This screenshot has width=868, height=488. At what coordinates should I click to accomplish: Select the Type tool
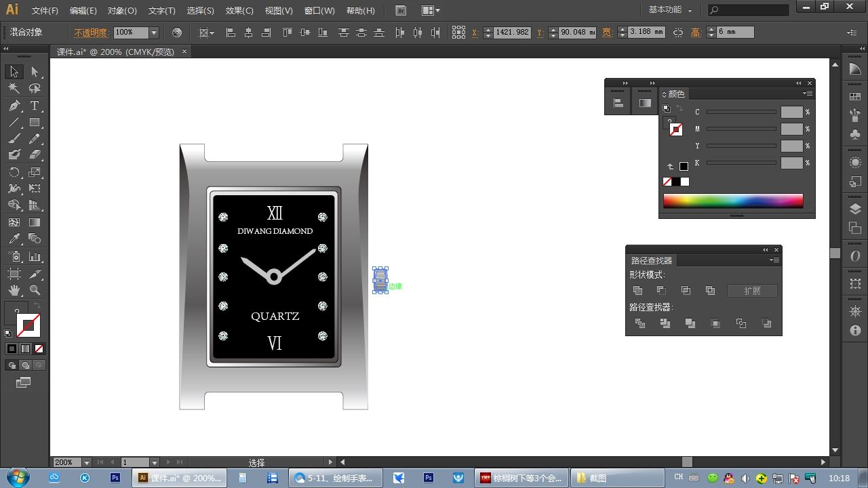(35, 106)
